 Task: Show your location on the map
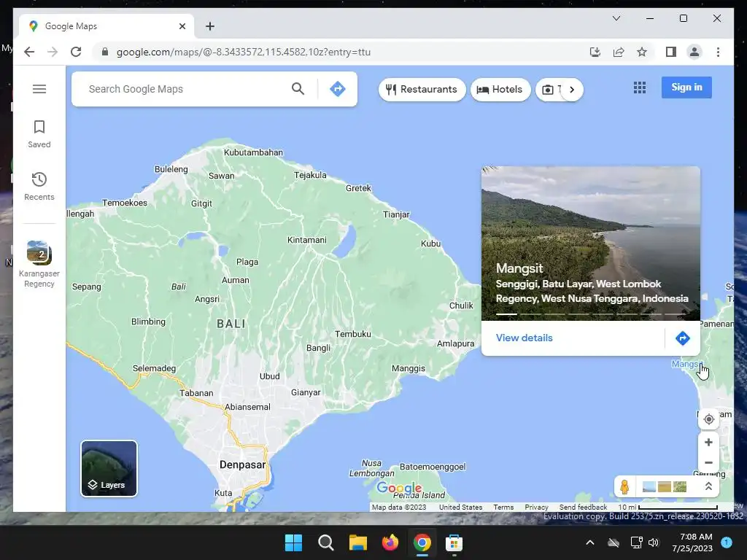tap(708, 419)
